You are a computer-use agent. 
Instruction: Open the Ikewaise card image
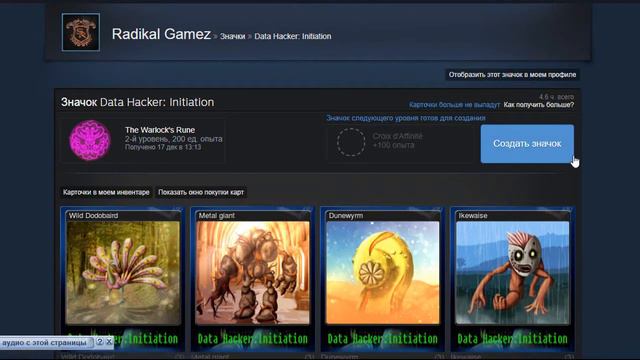512,273
